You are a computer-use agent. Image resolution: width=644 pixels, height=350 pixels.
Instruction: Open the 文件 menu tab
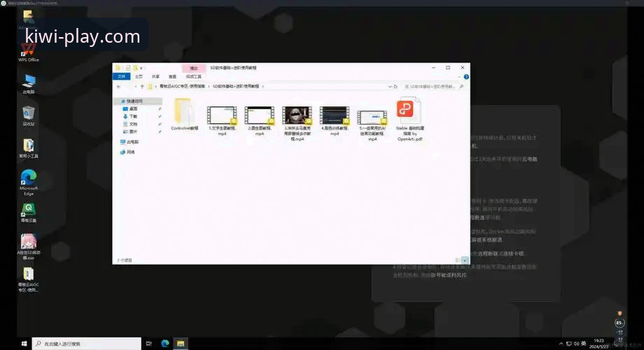[121, 76]
